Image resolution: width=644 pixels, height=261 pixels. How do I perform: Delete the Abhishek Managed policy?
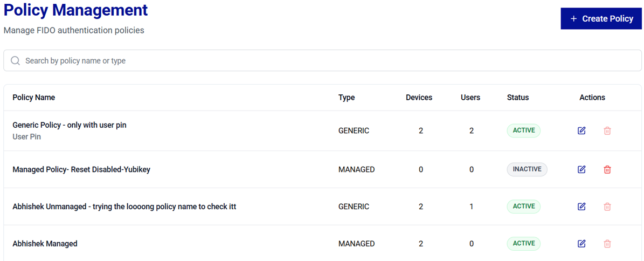point(607,244)
